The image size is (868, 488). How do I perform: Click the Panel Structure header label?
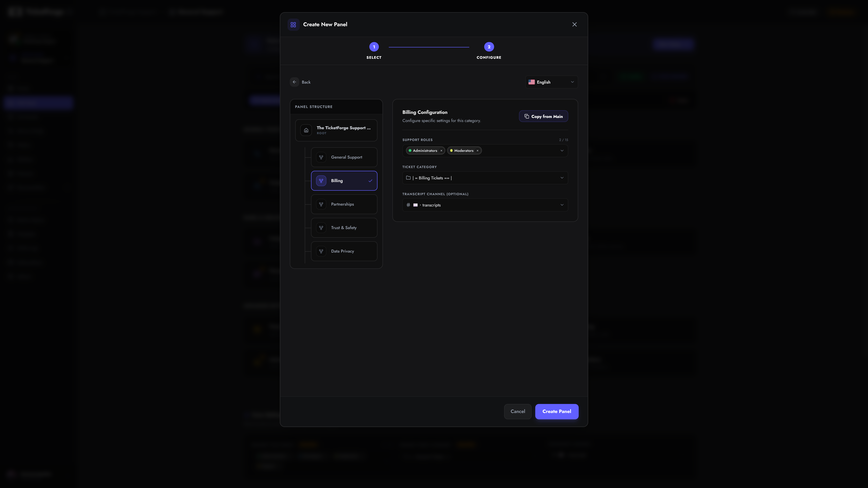click(x=313, y=107)
